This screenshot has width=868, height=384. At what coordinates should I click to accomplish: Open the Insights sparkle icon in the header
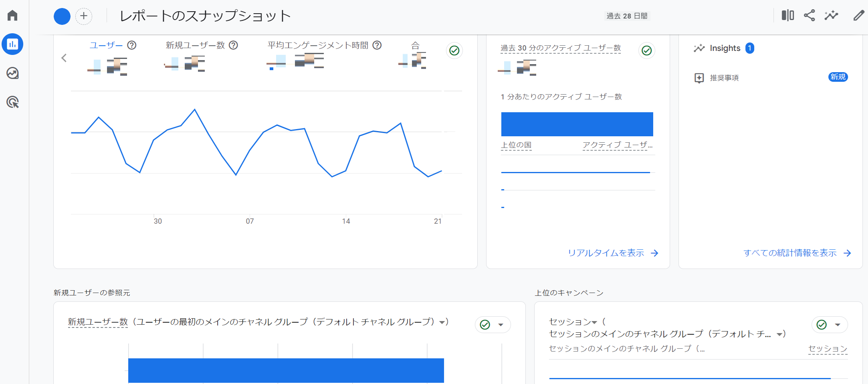click(x=832, y=16)
